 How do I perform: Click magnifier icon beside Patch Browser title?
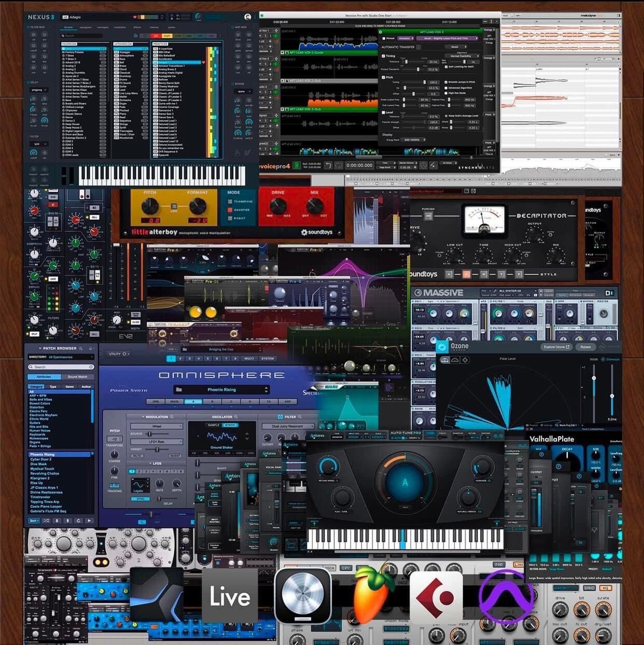point(80,348)
